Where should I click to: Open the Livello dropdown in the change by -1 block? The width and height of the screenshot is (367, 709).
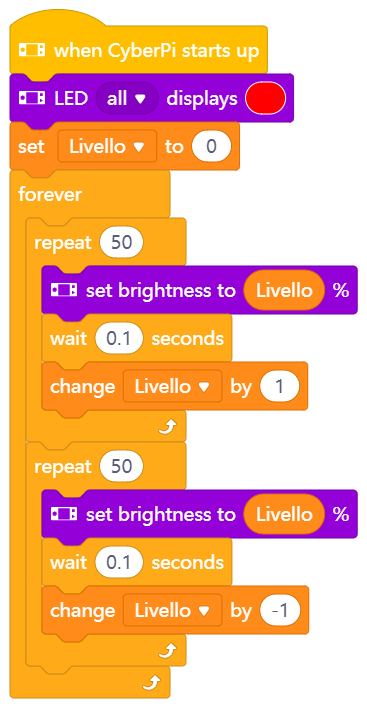(x=173, y=610)
